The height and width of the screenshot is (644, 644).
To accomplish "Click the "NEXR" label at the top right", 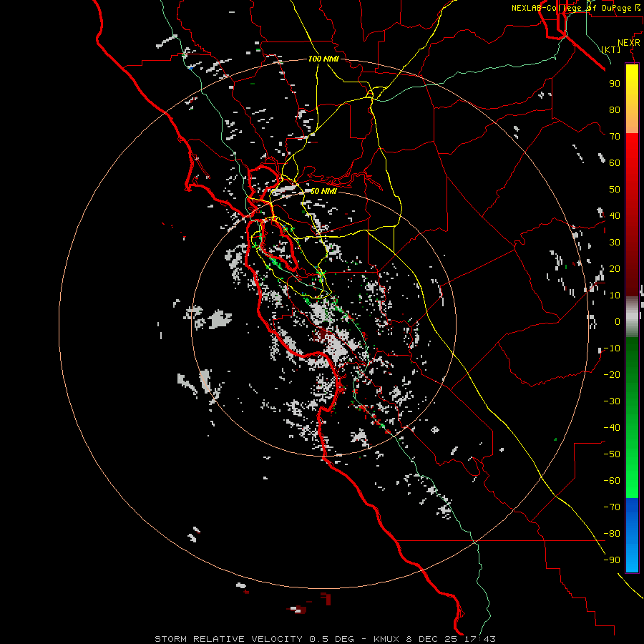I will [629, 43].
